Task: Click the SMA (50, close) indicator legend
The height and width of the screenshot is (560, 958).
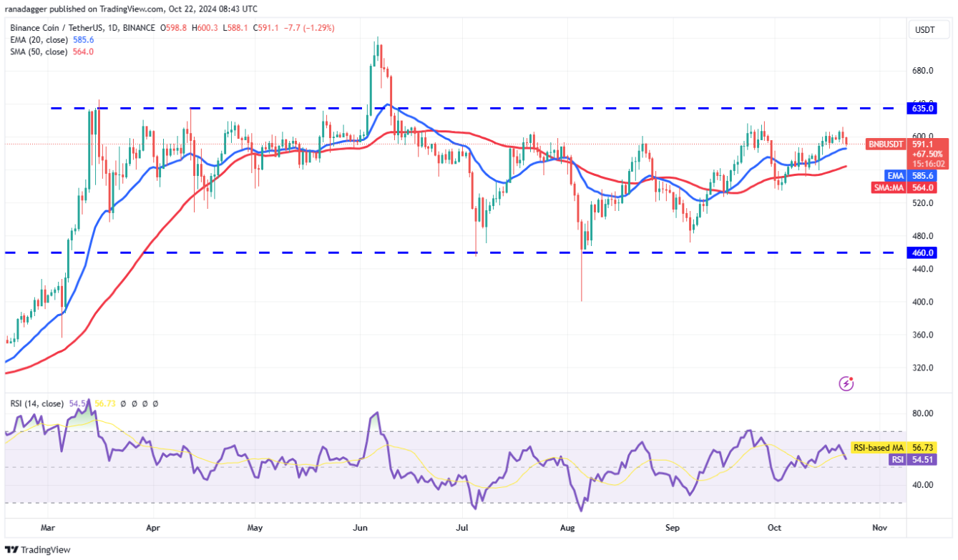Action: (39, 51)
